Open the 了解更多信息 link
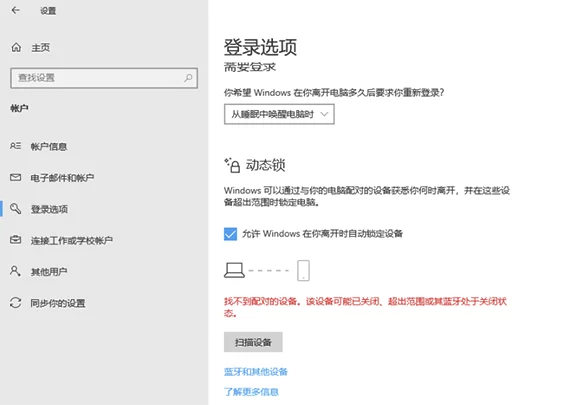The image size is (567, 405). (251, 392)
